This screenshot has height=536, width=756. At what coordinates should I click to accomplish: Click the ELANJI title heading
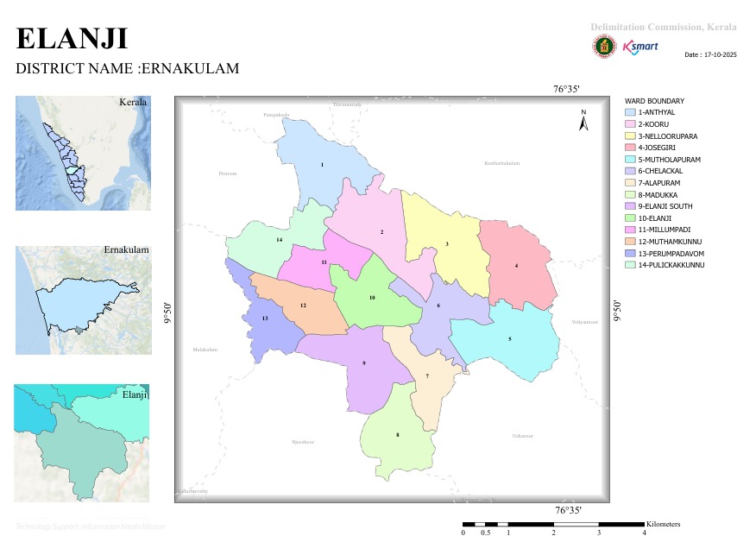click(x=72, y=39)
